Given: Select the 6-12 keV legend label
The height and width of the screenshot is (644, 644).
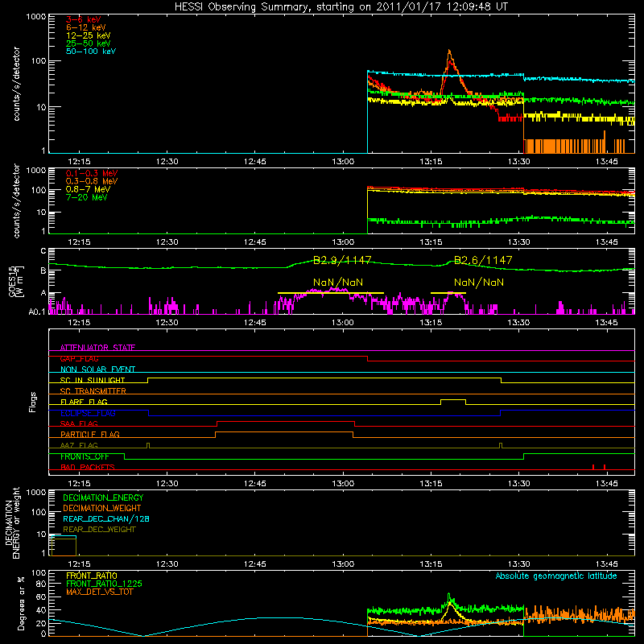Looking at the screenshot, I should click(86, 27).
